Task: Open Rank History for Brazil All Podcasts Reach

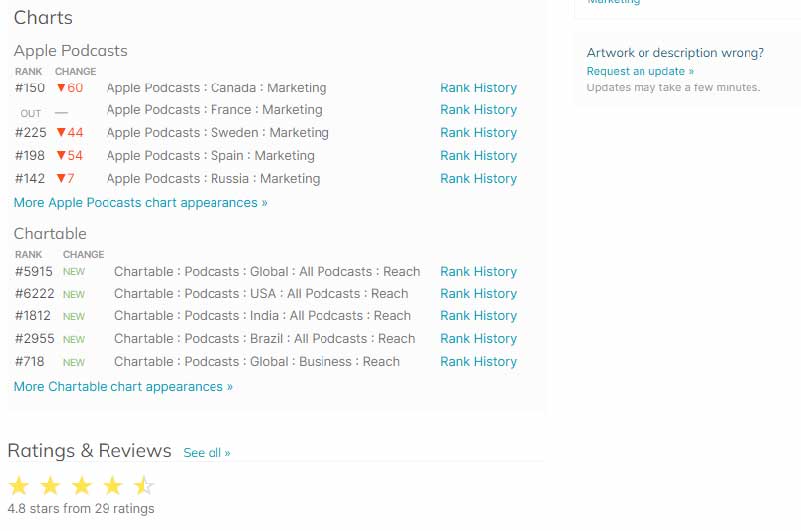Action: coord(478,339)
